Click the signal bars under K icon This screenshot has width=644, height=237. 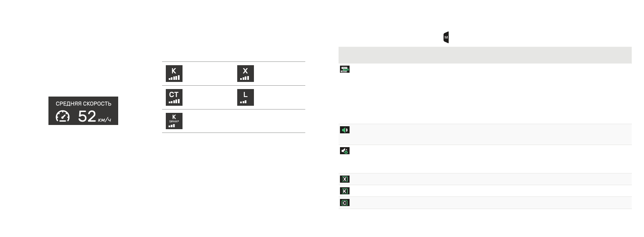(x=174, y=78)
